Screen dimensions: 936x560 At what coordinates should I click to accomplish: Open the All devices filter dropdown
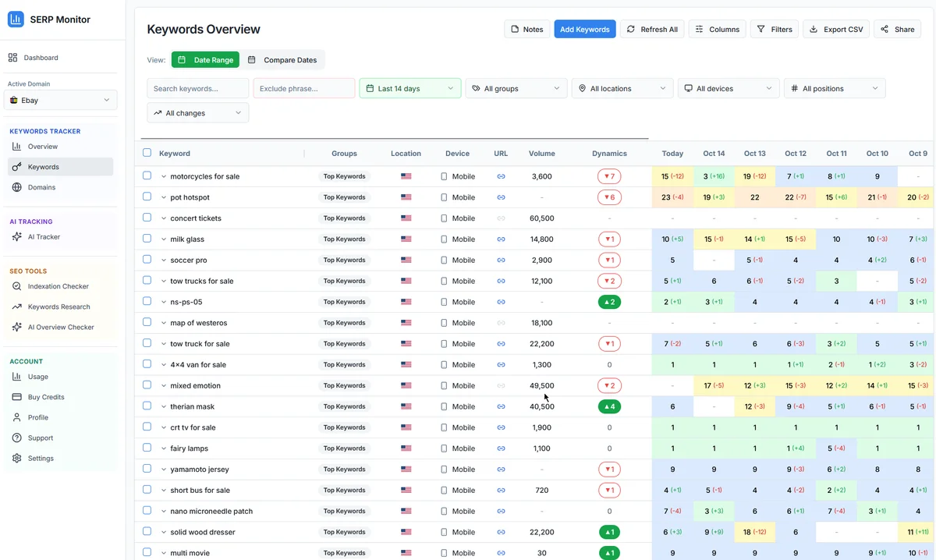(x=729, y=88)
